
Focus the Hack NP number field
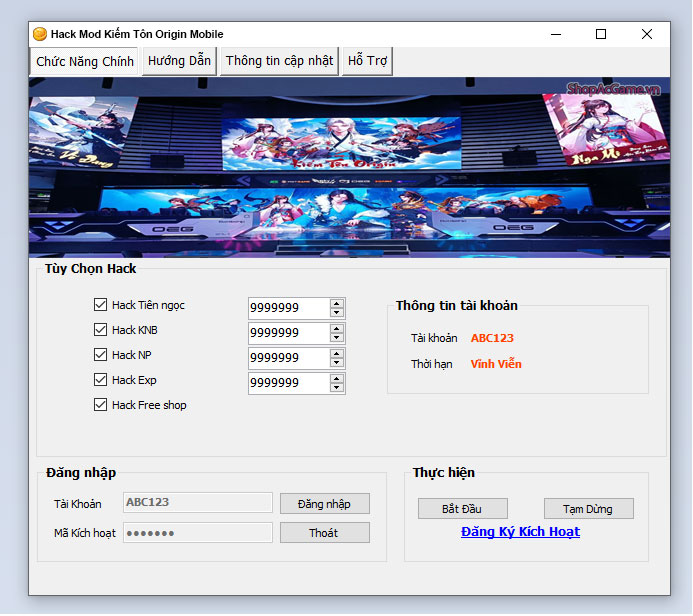pos(289,358)
